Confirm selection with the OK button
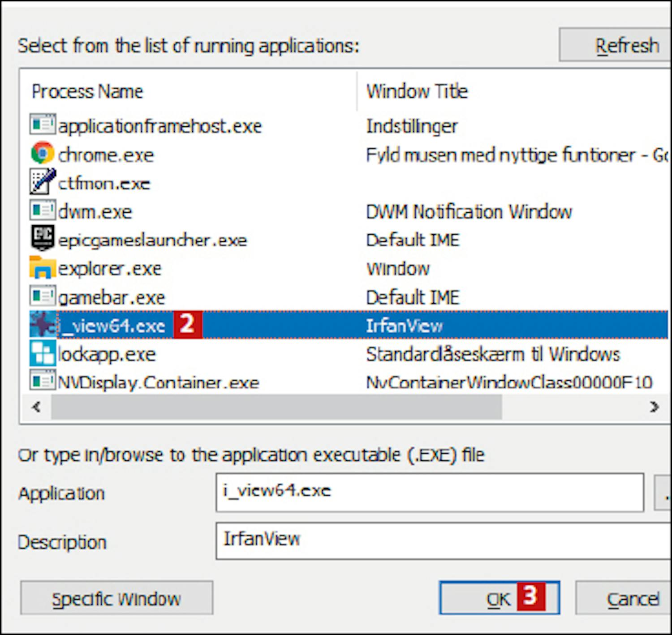672x635 pixels. 499,598
